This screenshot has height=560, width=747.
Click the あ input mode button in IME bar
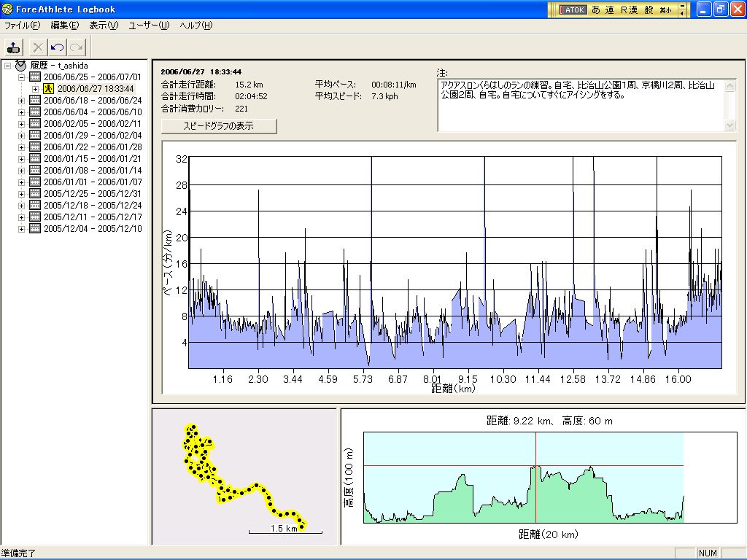pyautogui.click(x=596, y=9)
